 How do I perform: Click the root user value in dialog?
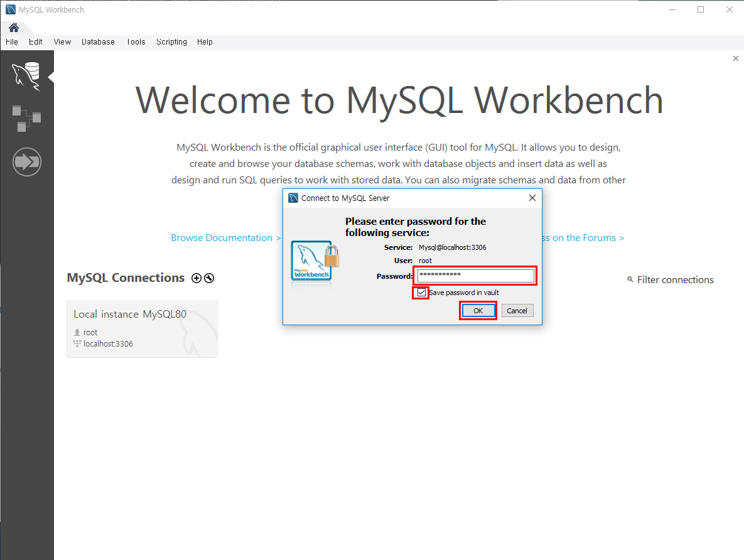[425, 261]
